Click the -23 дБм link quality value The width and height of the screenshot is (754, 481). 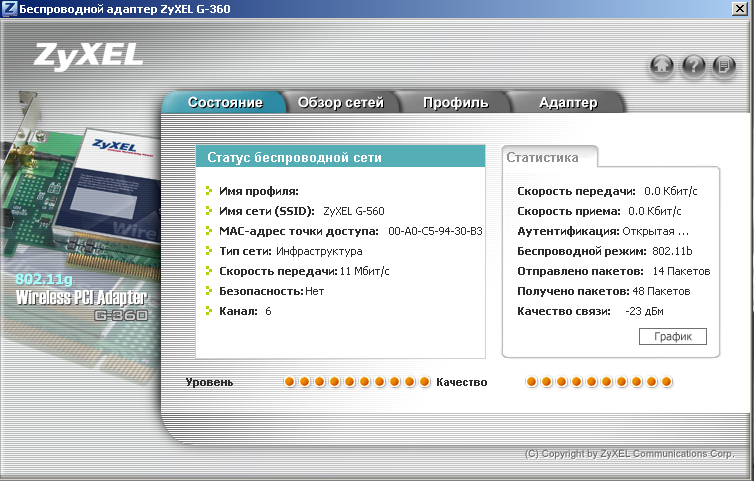click(x=644, y=311)
